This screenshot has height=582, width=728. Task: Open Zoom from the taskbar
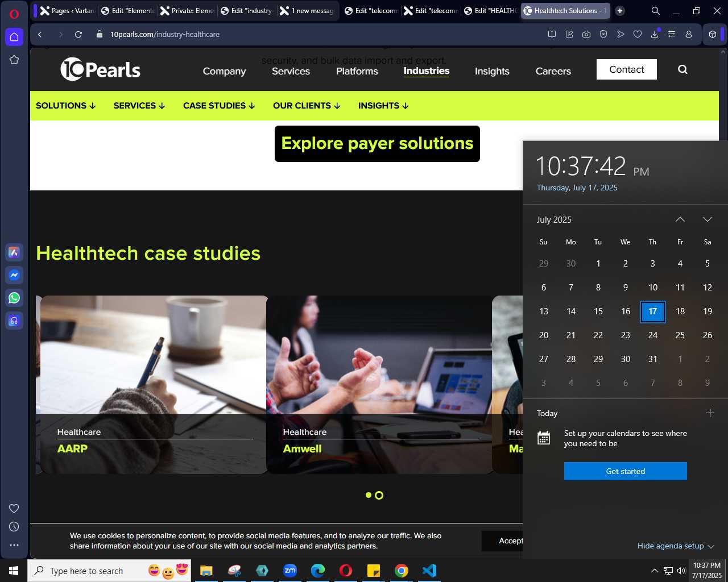290,571
